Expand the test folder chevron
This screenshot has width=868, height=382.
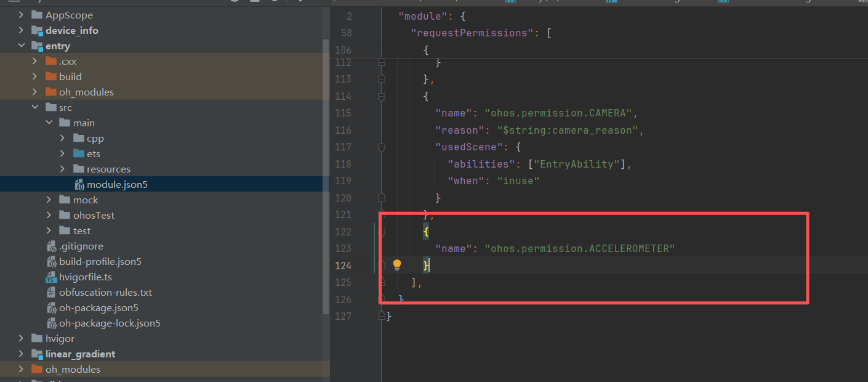(49, 230)
